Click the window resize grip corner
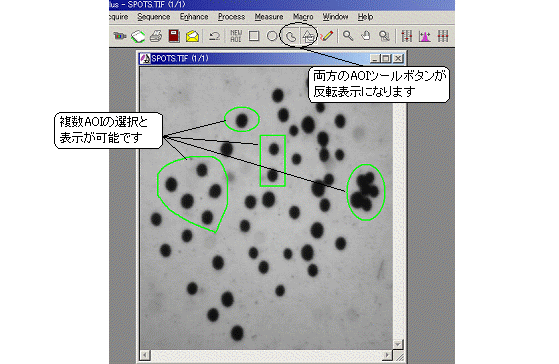Image resolution: width=559 pixels, height=364 pixels. [x=400, y=356]
